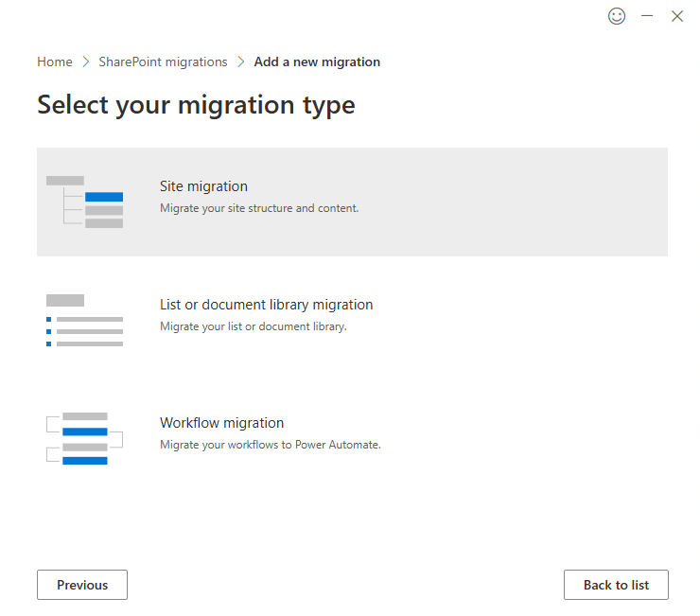Click the chevron after SharePoint migrations breadcrumb

[240, 62]
